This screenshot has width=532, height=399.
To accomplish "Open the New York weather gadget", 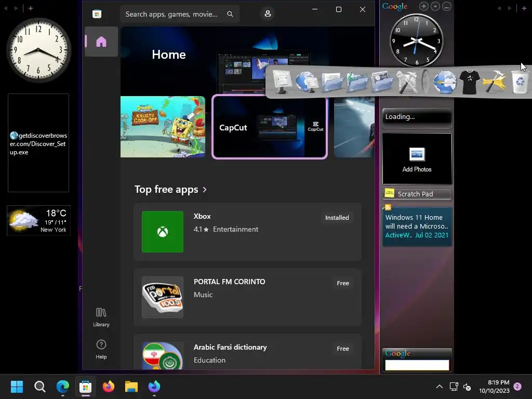I will [x=38, y=220].
